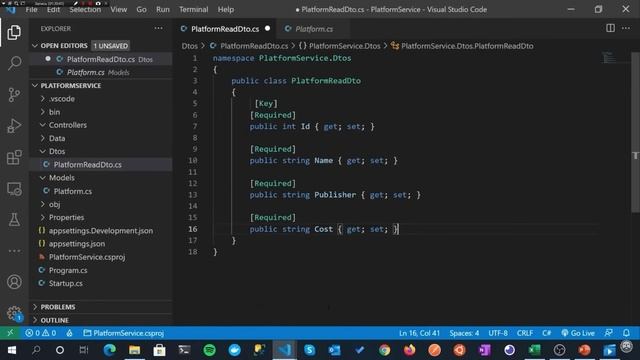Open the Terminal menu
Viewport: 640px width, 360px height.
point(193,9)
